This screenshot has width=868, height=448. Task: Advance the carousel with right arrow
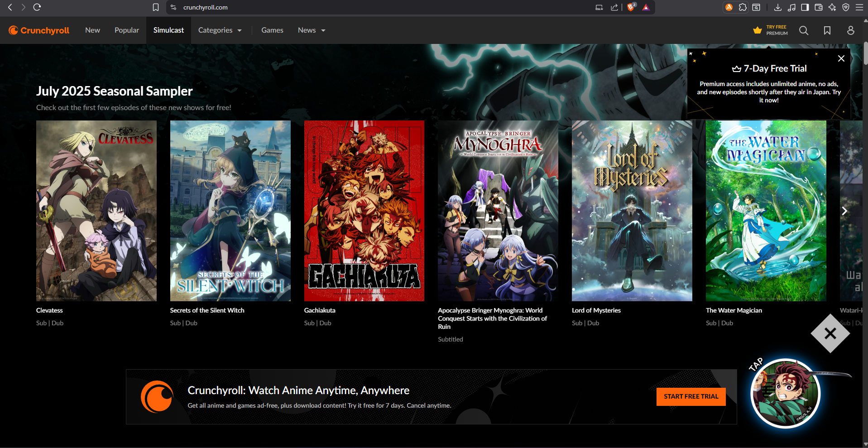coord(844,211)
